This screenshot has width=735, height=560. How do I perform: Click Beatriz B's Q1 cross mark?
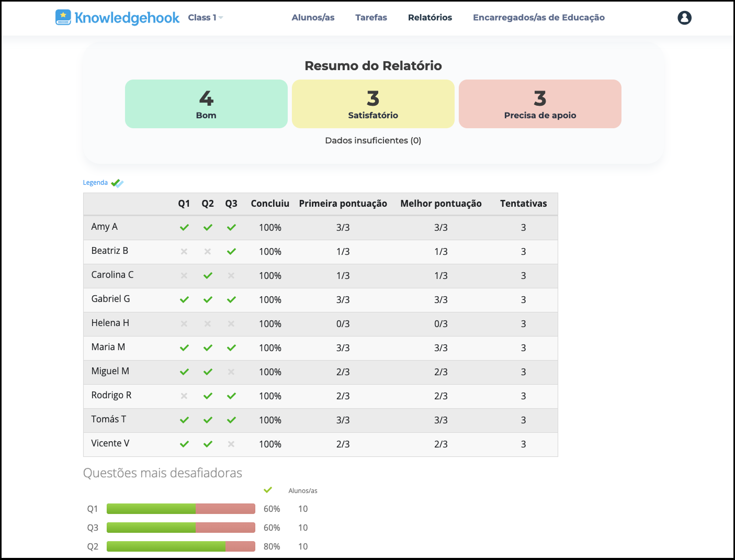pos(184,252)
